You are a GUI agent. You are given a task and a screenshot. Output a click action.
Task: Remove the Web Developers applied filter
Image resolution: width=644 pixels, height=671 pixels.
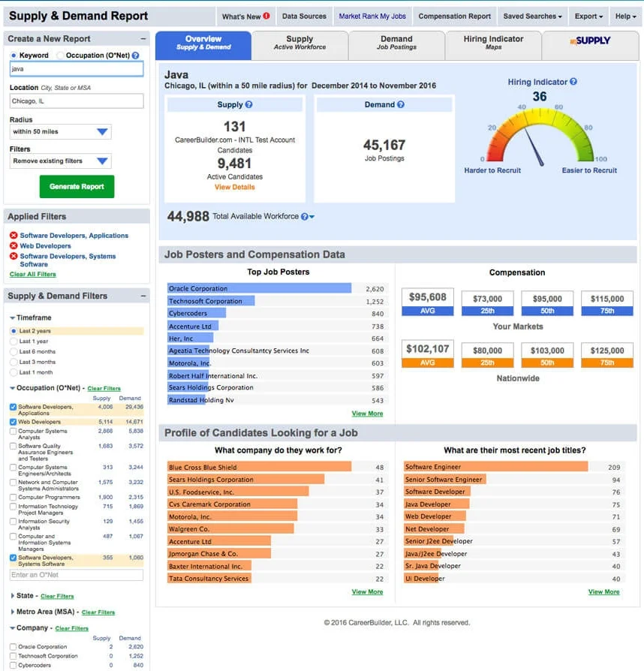tap(14, 245)
